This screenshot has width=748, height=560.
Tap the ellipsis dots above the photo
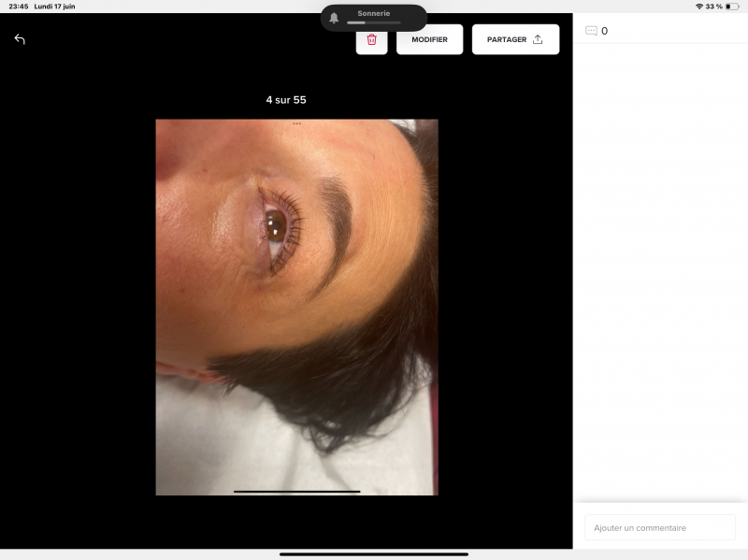coord(296,122)
